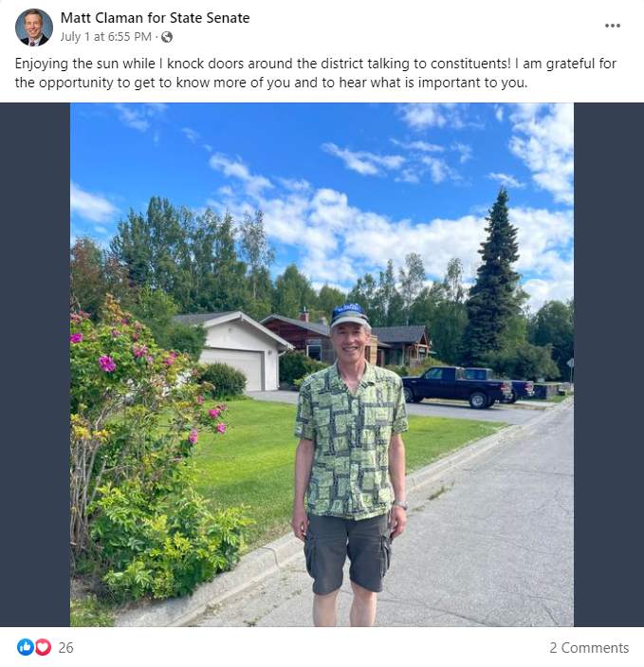Click the man's blue campaign cap
The image size is (644, 667).
coord(349,314)
